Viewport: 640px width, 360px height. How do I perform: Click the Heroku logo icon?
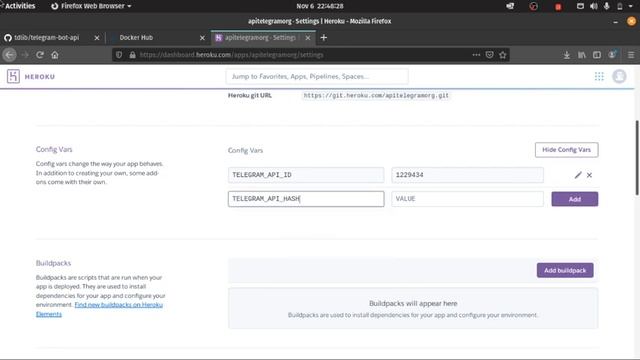pyautogui.click(x=13, y=76)
